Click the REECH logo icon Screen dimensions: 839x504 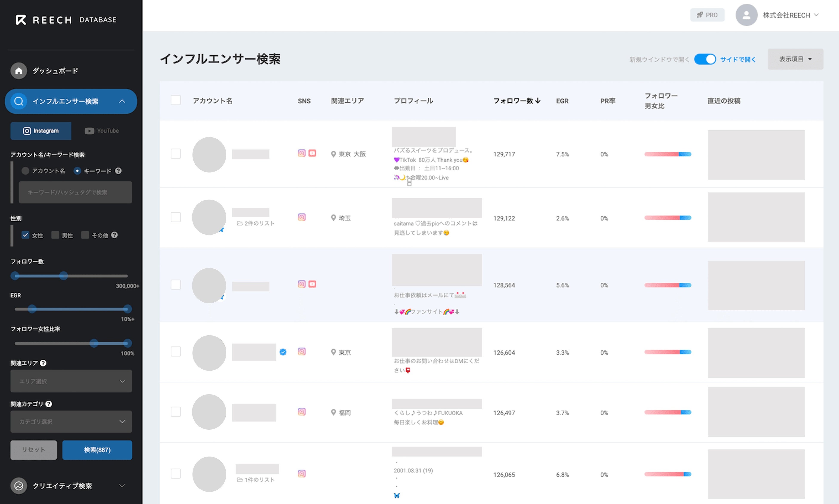click(21, 20)
